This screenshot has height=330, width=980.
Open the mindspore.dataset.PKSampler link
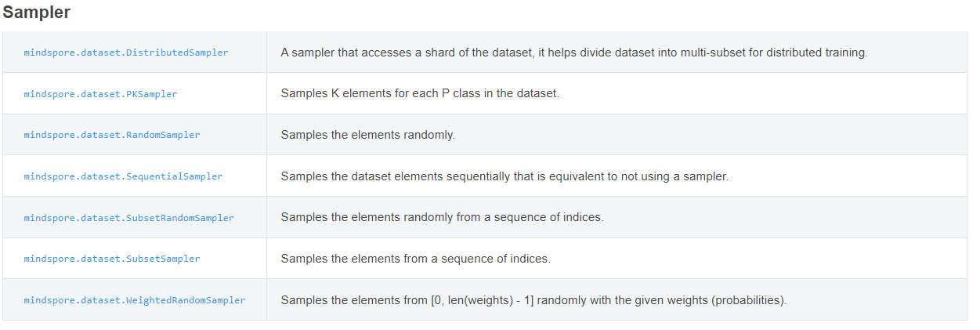[x=100, y=94]
